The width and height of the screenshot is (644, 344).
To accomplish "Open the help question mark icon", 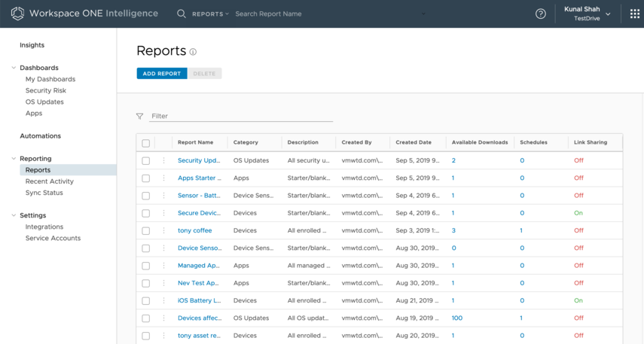I will (x=540, y=14).
